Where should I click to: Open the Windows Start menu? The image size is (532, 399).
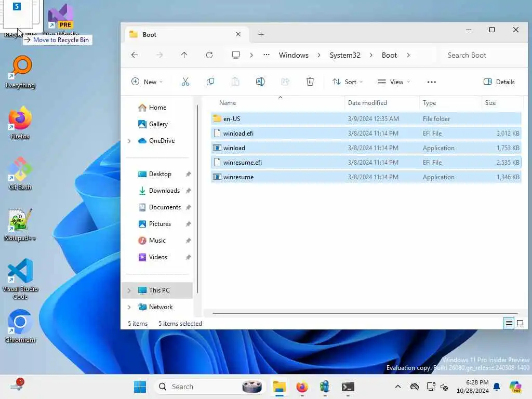140,387
